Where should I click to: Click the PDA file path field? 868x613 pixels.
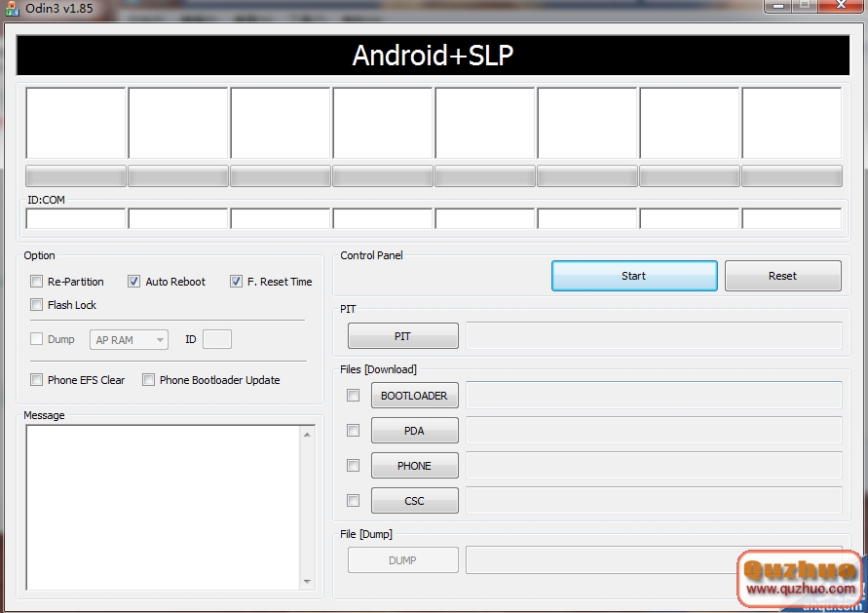coord(654,430)
